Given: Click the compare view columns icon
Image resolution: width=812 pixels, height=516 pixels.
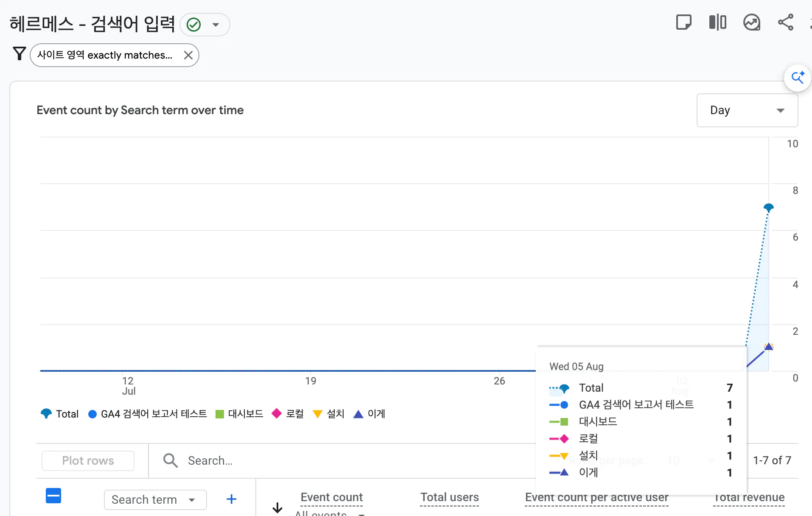Looking at the screenshot, I should 717,22.
